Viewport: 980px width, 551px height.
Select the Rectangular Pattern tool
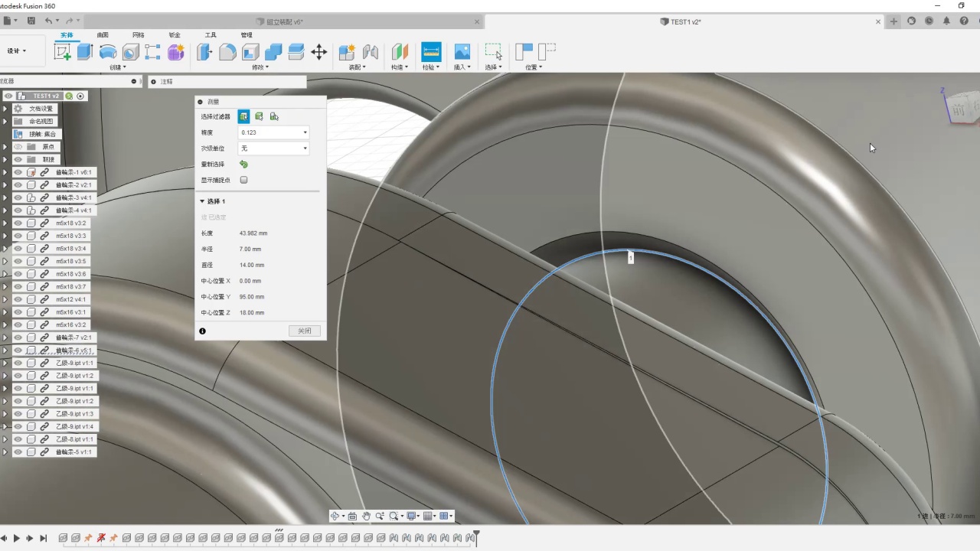[153, 52]
